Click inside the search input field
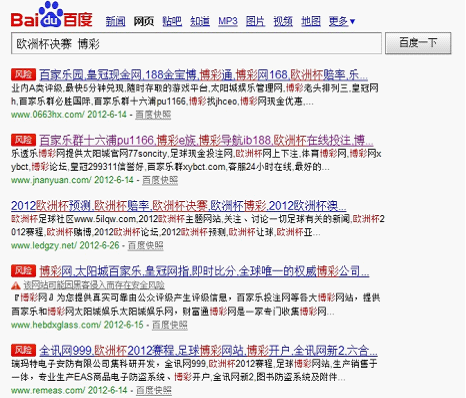 pos(196,43)
